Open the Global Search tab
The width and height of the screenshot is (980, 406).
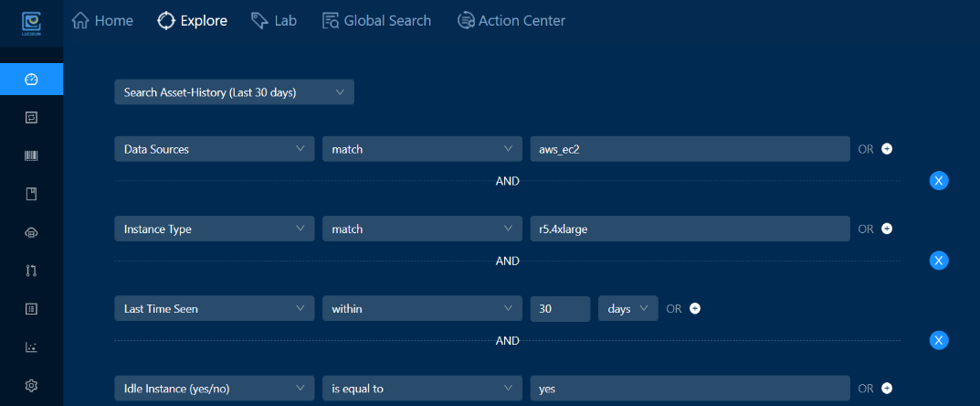click(377, 21)
